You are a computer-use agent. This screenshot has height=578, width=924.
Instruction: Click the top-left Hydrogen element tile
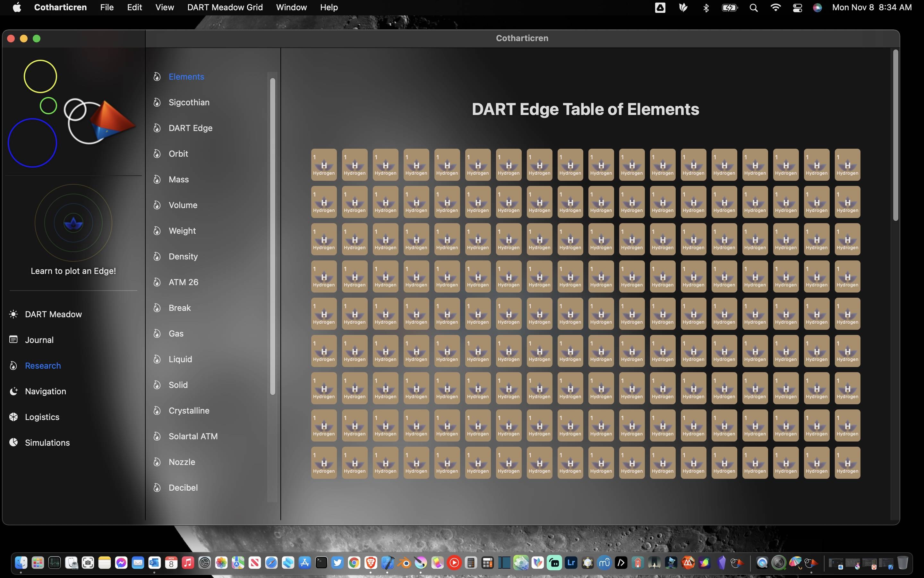tap(324, 165)
